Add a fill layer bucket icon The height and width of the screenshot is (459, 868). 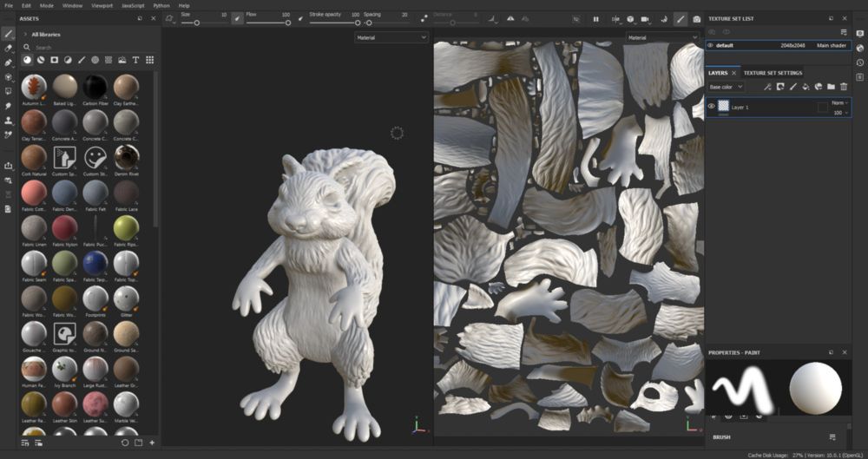point(806,87)
